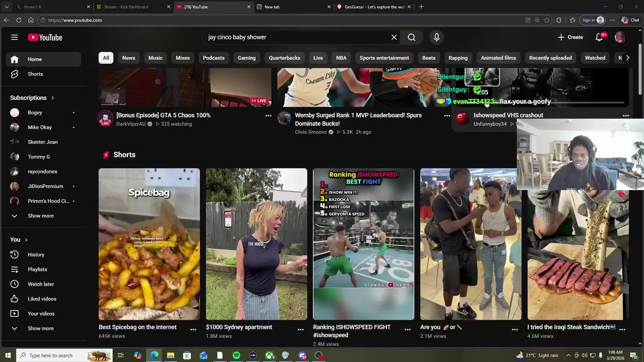The width and height of the screenshot is (644, 362).
Task: Open the Chris Smoove channel link
Action: [x=310, y=132]
